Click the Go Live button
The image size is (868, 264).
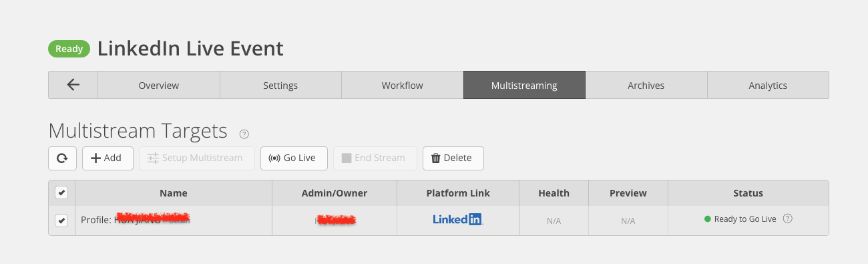[x=294, y=158]
